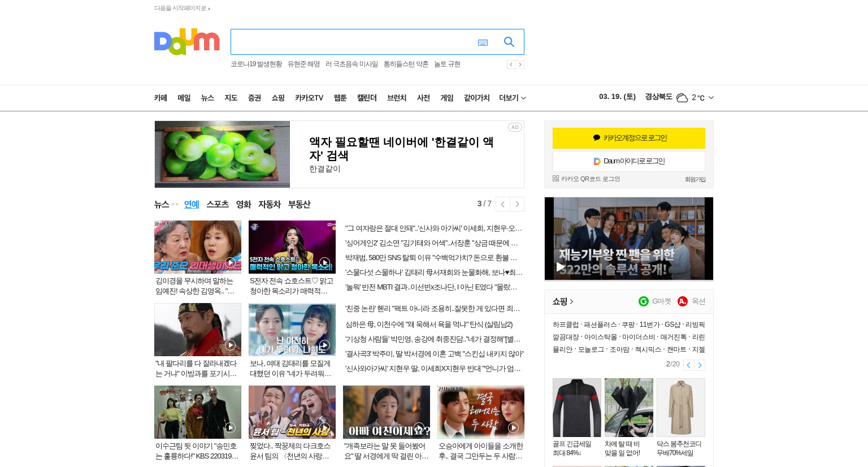Focus the Daum search input field
The image size is (868, 467).
(353, 42)
